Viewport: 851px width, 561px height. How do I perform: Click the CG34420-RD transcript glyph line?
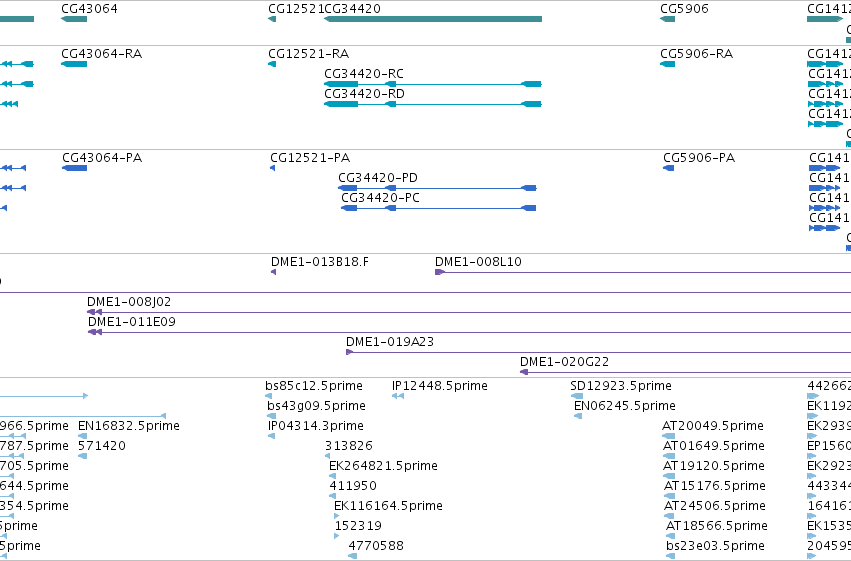click(x=433, y=104)
